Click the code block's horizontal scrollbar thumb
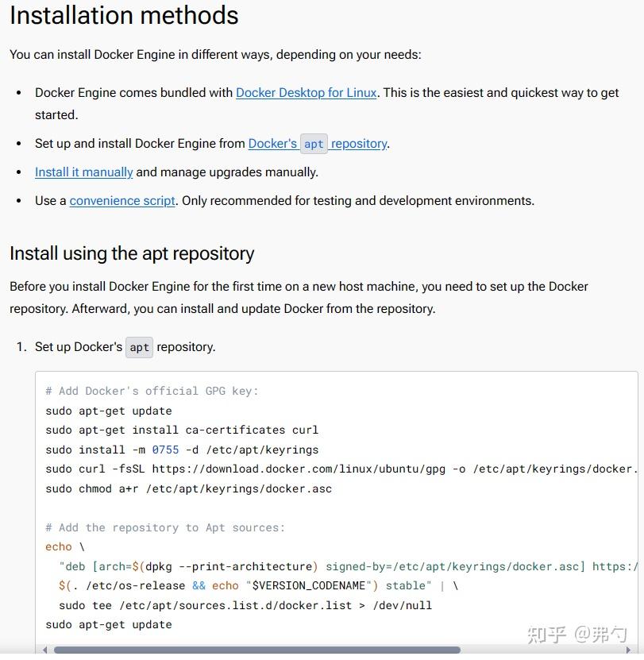Viewport: 644px width, 660px height. click(256, 650)
